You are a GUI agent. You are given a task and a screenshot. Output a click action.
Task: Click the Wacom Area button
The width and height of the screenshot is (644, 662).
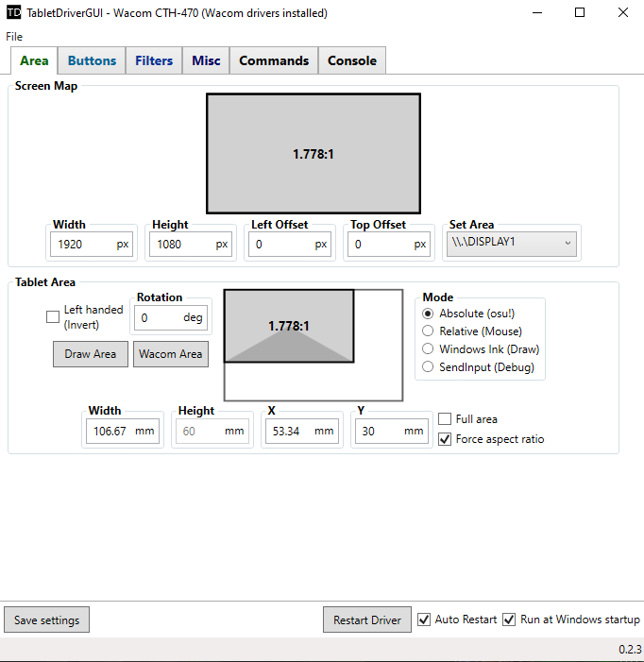coord(171,354)
